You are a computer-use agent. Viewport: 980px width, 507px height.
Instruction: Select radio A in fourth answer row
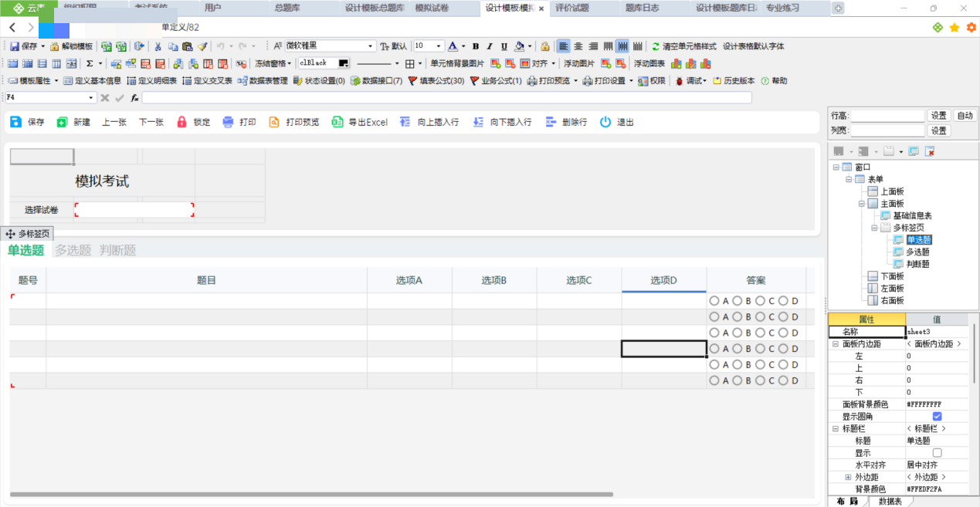coord(714,349)
